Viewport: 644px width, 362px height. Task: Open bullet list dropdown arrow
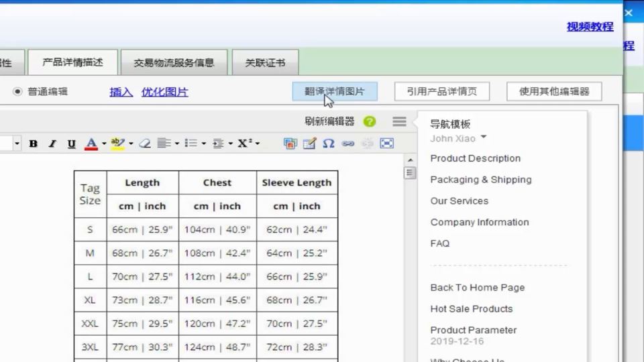point(204,143)
